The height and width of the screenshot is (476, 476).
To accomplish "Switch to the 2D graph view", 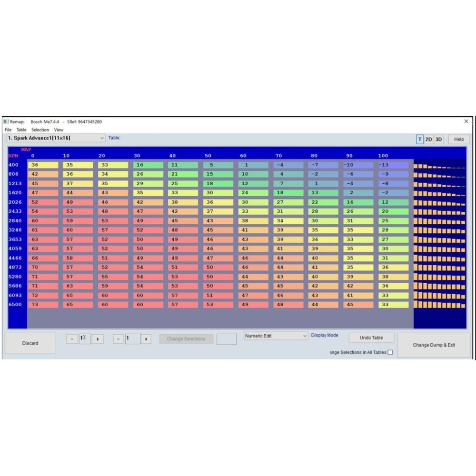I will [428, 139].
